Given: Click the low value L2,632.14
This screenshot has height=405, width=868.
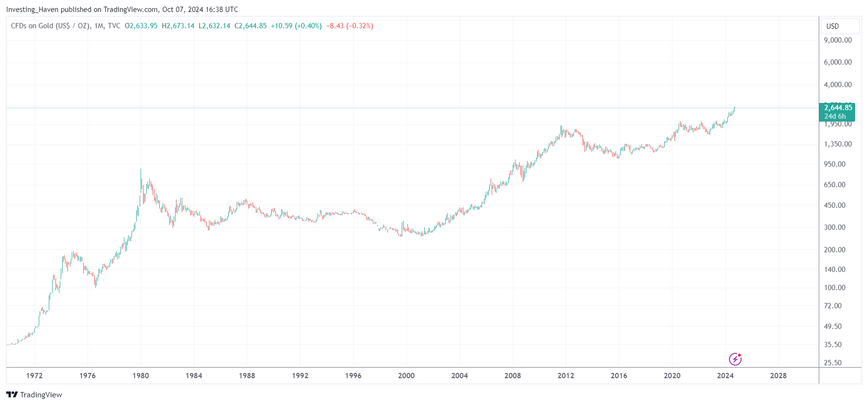Looking at the screenshot, I should (x=214, y=26).
